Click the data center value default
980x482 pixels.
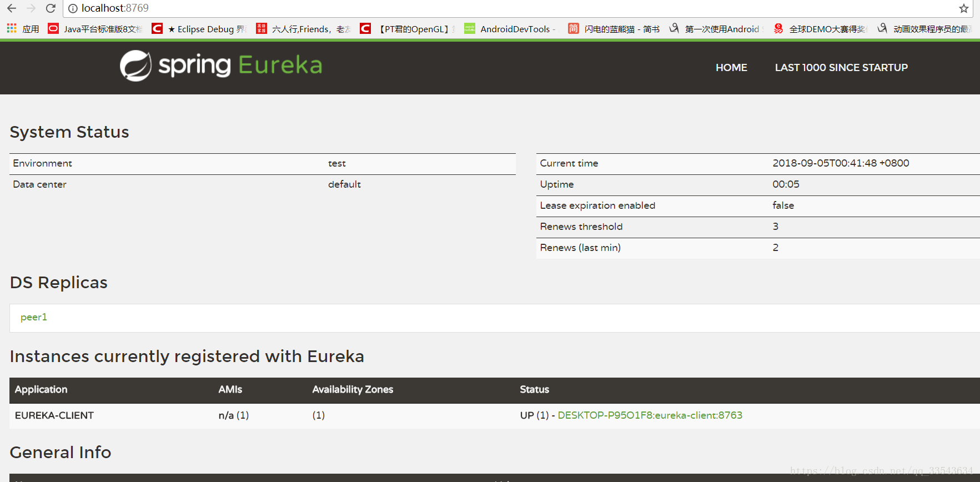tap(344, 184)
